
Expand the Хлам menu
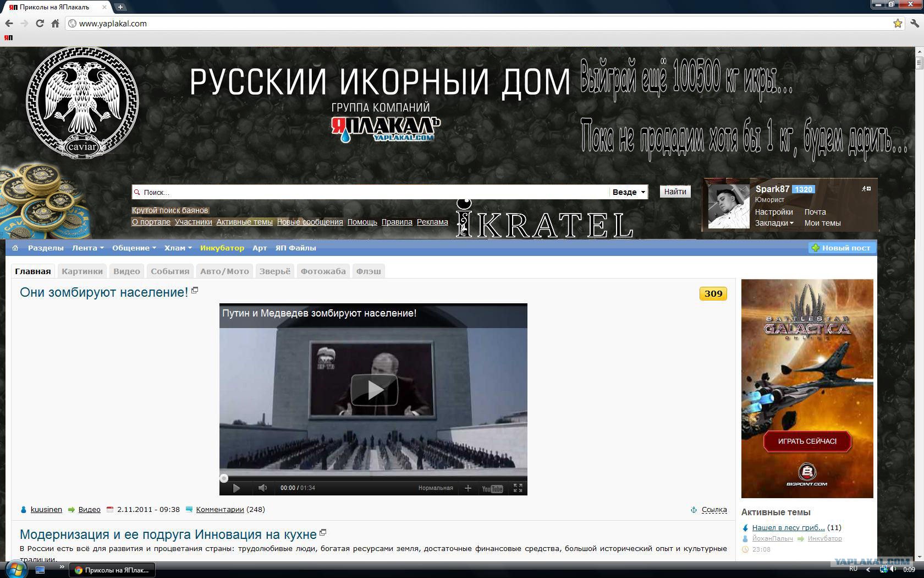[178, 248]
